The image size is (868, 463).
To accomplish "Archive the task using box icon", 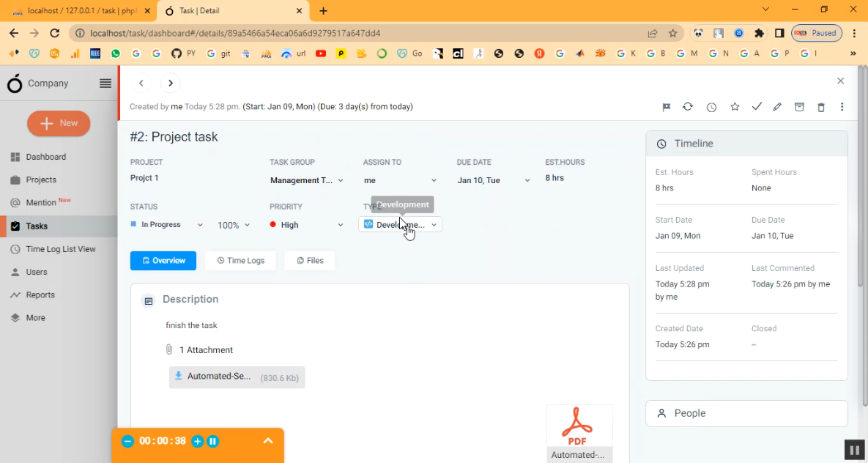I will (799, 107).
